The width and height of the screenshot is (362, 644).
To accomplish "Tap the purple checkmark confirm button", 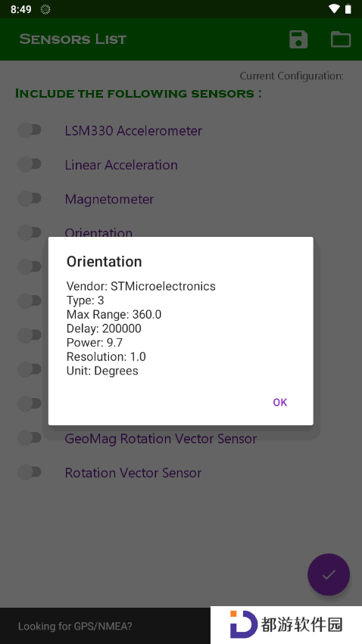I will 329,574.
